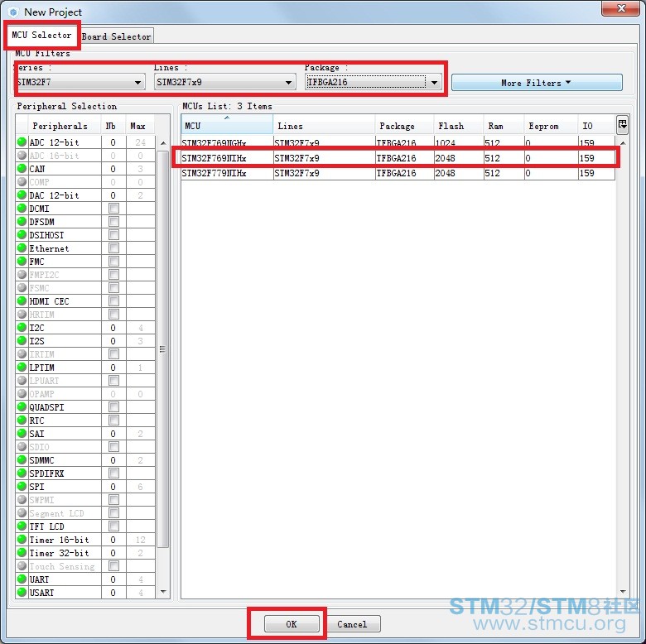This screenshot has width=646, height=644.
Task: Click the peripheral list scrollbar thumb
Action: [x=163, y=349]
